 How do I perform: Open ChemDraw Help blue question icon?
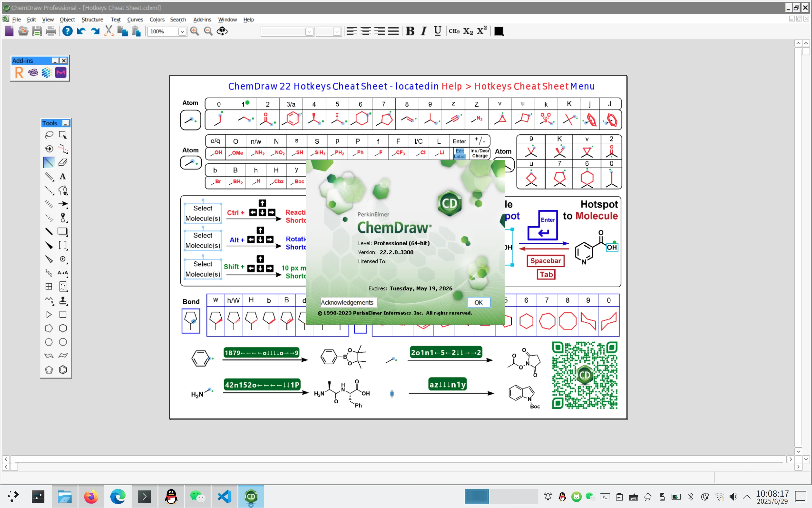pos(68,31)
